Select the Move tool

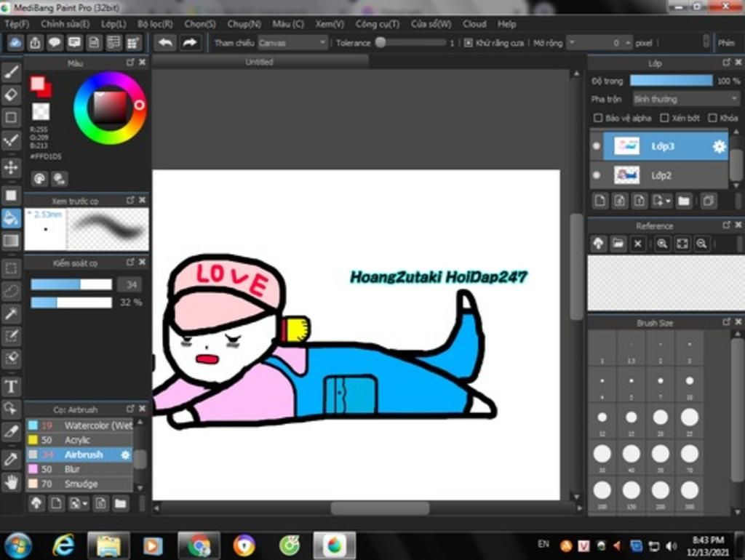(12, 167)
